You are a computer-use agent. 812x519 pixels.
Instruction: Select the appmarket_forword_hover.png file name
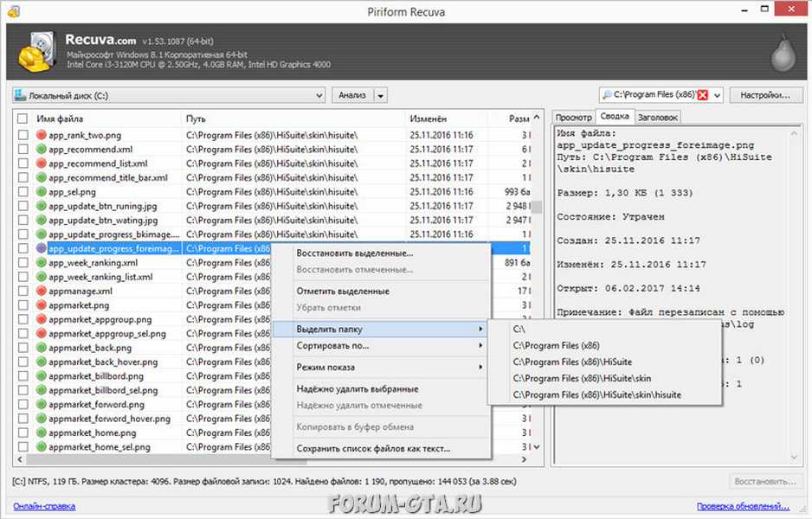pos(109,419)
